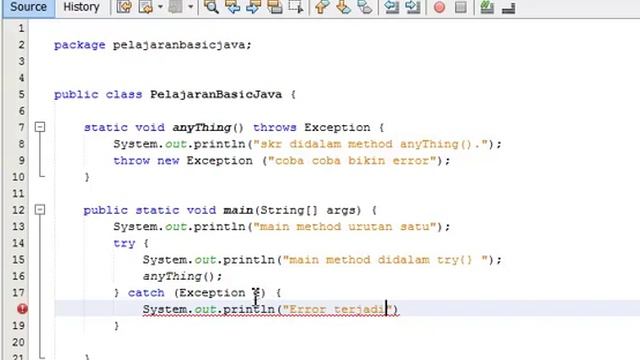
Task: Click the string "main method urutan satu"
Action: (x=345, y=227)
